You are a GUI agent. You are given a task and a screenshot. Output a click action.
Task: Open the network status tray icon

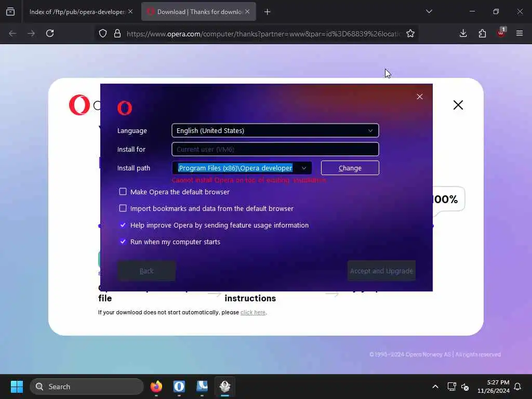point(451,387)
